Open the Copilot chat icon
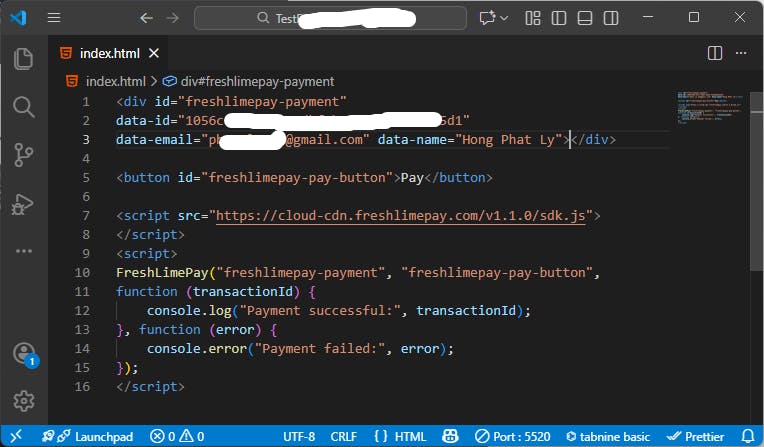The image size is (764, 447). click(487, 18)
